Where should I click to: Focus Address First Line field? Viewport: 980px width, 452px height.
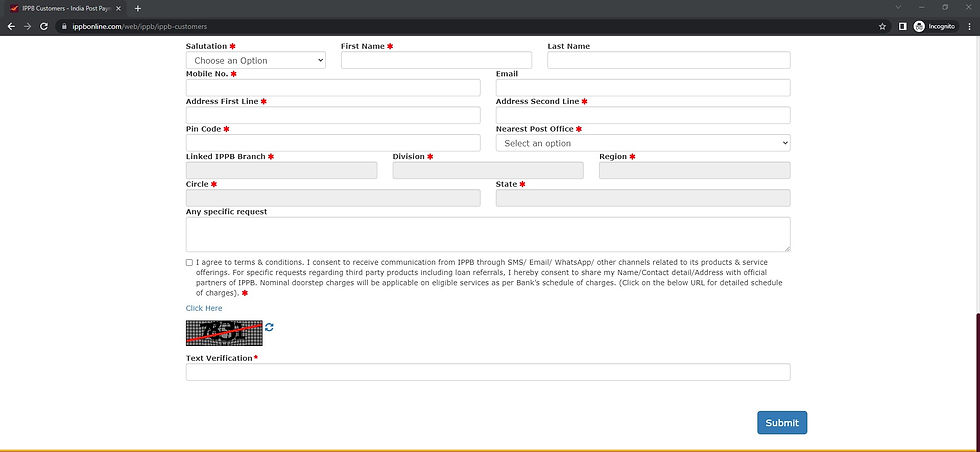coord(333,115)
